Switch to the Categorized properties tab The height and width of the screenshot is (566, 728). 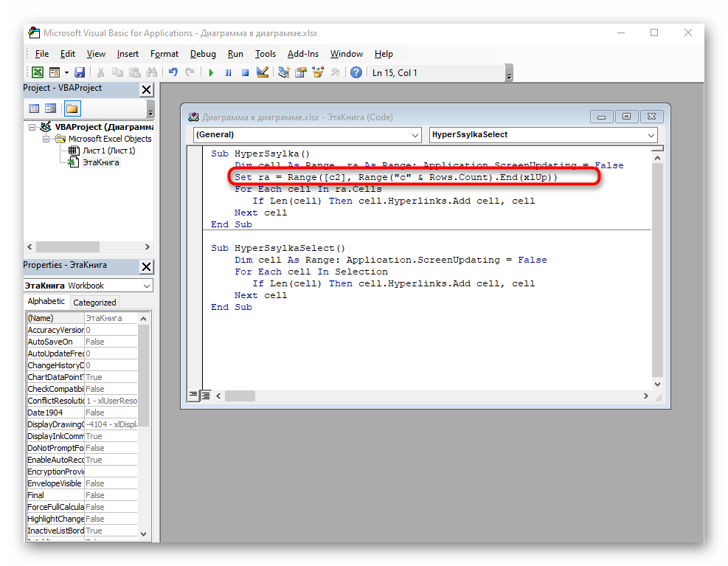tap(94, 302)
